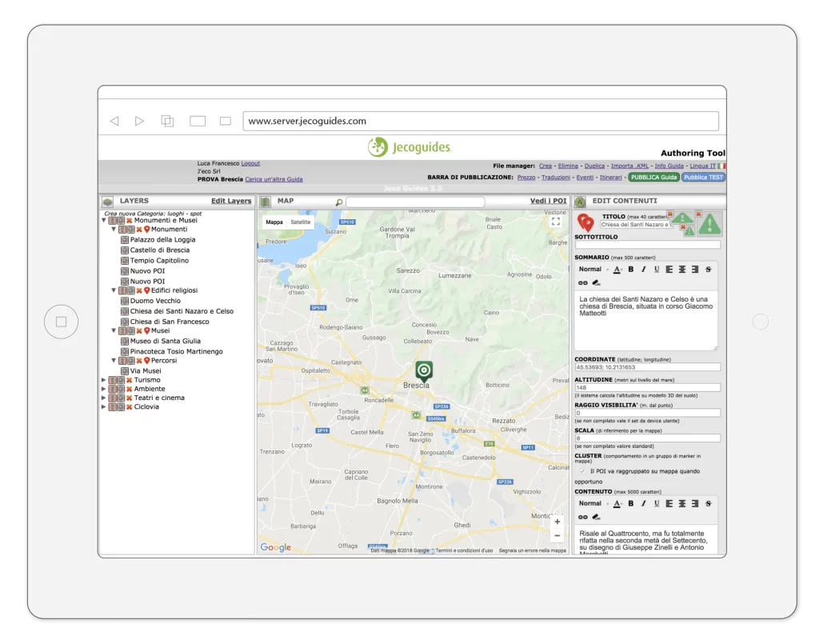Click the Logout link

(x=250, y=163)
